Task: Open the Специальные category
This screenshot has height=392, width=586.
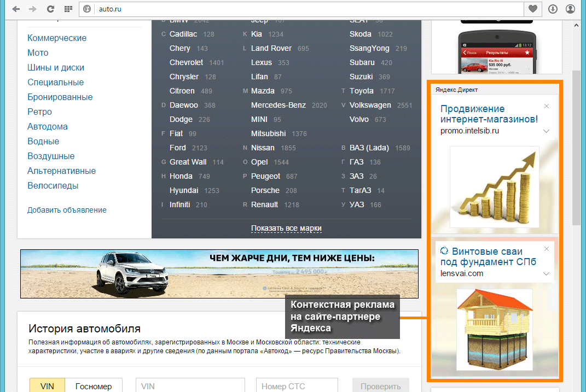Action: click(55, 82)
